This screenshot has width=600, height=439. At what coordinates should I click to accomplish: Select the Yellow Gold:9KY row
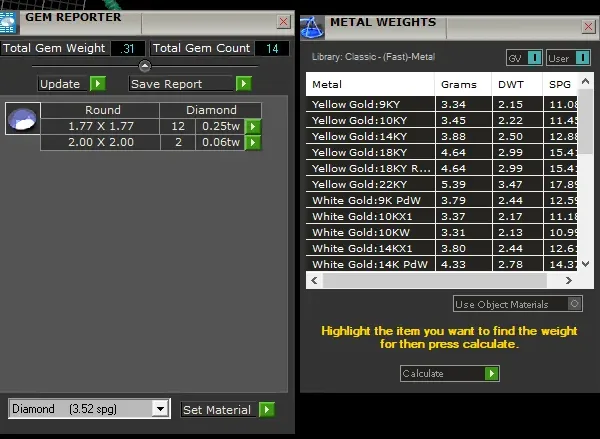441,104
